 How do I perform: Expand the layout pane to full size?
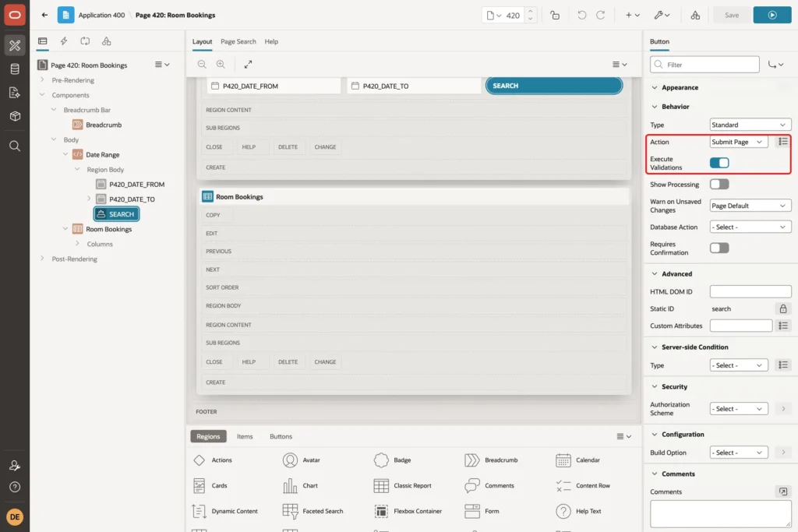click(248, 64)
